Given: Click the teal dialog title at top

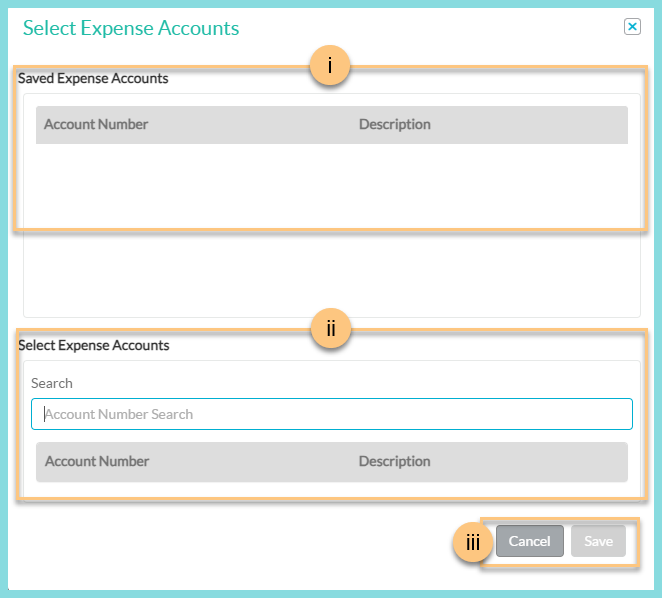Looking at the screenshot, I should [x=131, y=28].
